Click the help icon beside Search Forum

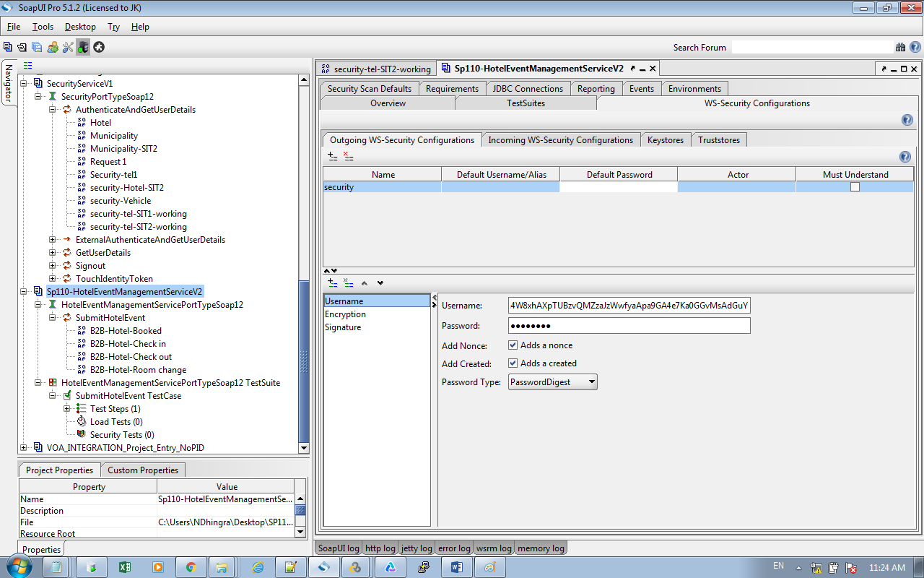click(915, 47)
